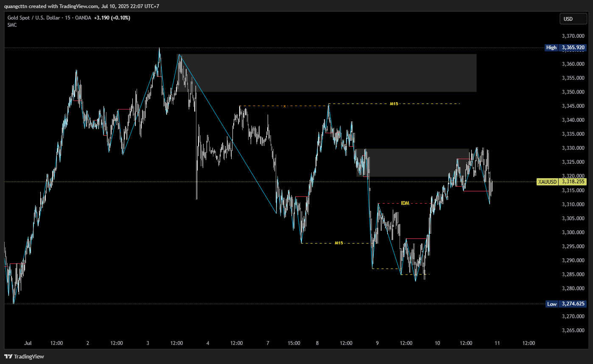This screenshot has height=364, width=593.
Task: Click the 3,280.000 price axis label
Action: tap(573, 288)
